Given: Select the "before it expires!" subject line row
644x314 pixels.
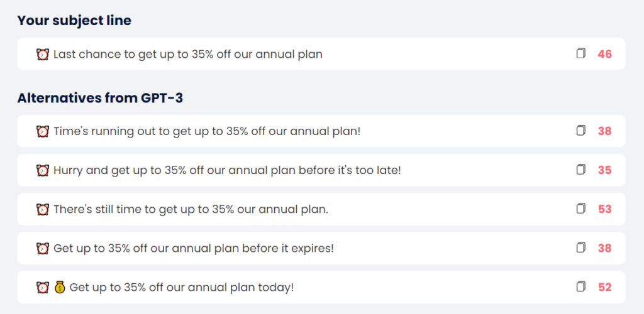Looking at the screenshot, I should pyautogui.click(x=194, y=248).
